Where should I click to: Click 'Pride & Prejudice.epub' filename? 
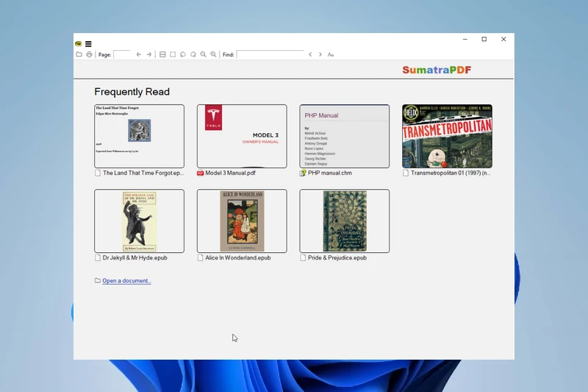[x=337, y=257]
